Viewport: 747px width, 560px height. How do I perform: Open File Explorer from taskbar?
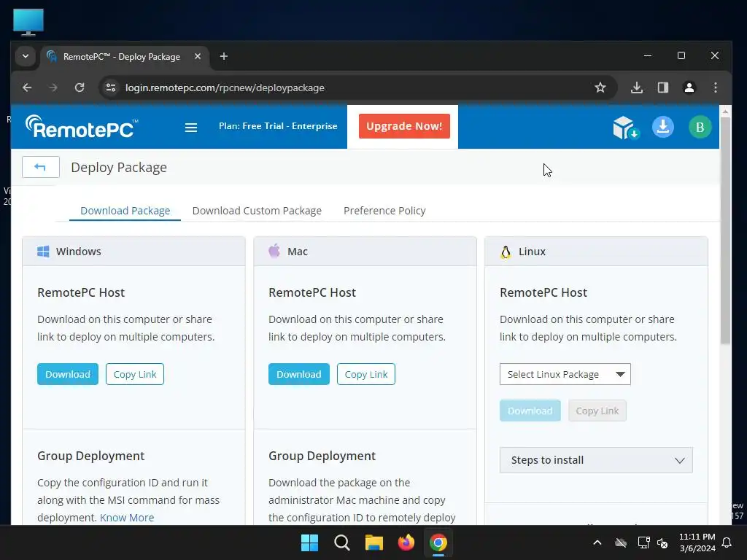pos(374,542)
